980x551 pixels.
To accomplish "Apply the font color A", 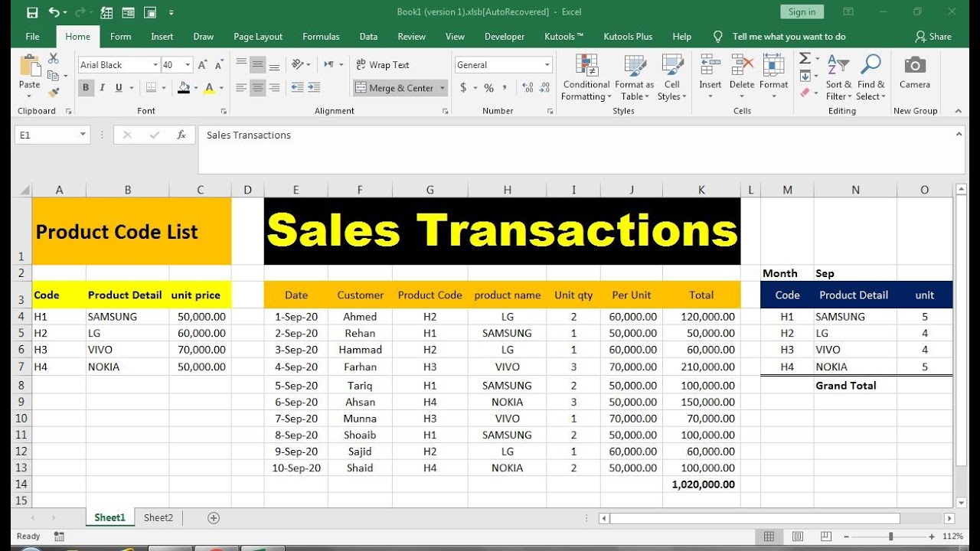I will pos(209,88).
